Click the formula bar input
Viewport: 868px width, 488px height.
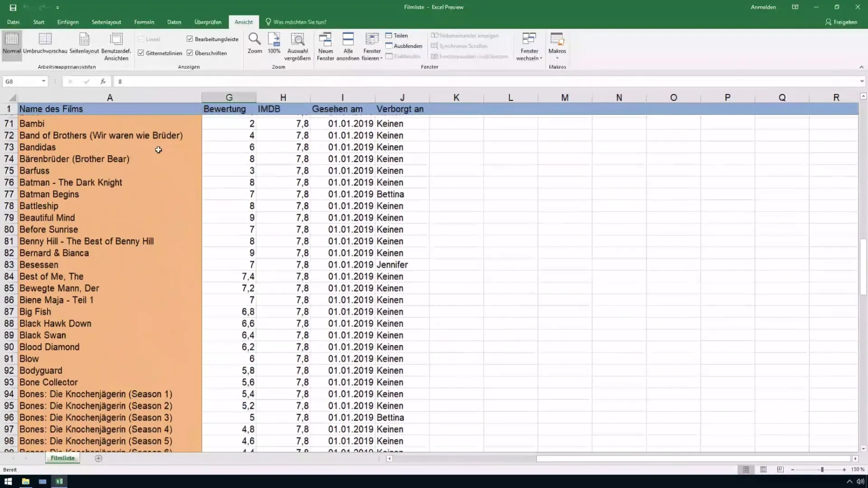(486, 81)
